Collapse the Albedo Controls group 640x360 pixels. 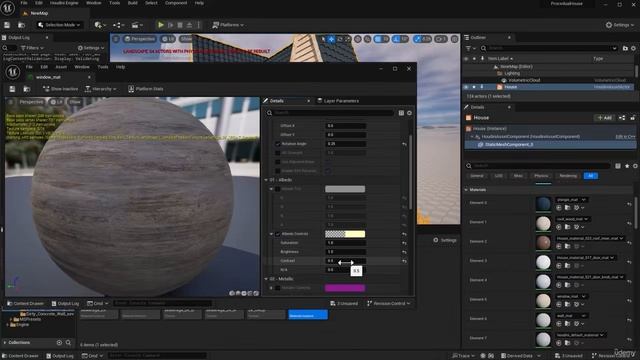tap(271, 234)
